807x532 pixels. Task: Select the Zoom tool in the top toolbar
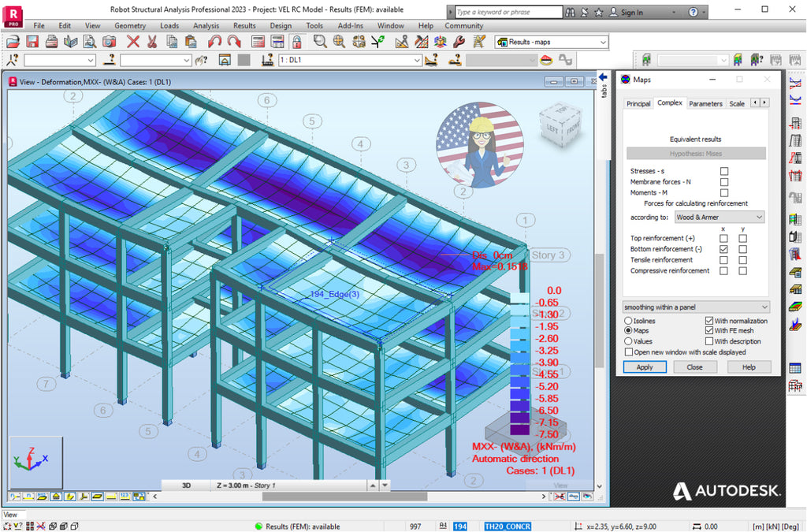click(318, 40)
